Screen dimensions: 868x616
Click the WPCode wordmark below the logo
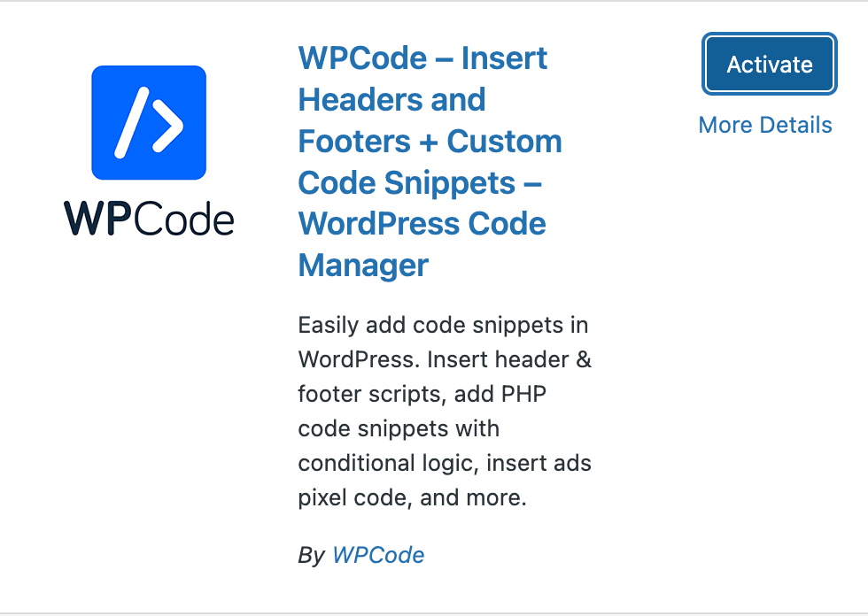coord(149,218)
